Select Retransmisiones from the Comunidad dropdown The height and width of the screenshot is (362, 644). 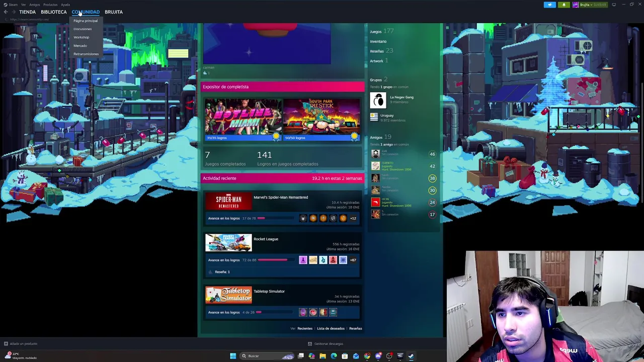pyautogui.click(x=86, y=54)
